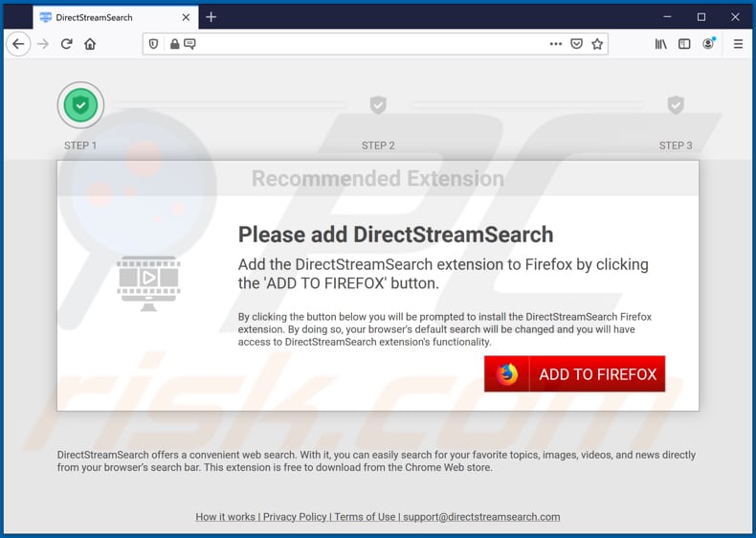Viewport: 756px width, 538px height.
Task: Open page actions three-dot menu
Action: [x=555, y=44]
